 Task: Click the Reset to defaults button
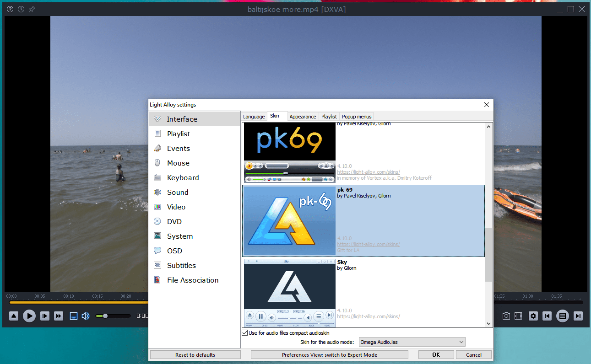pos(195,355)
